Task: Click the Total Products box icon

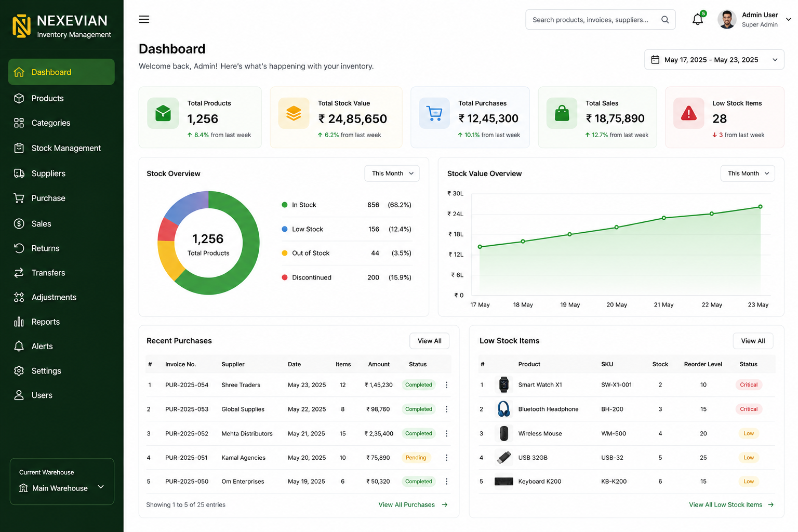Action: coord(163,113)
